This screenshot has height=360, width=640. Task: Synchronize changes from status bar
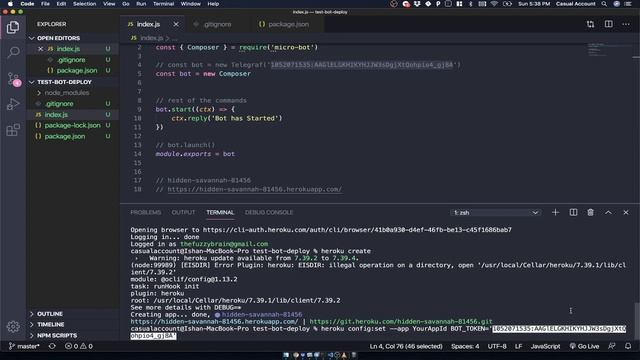tap(52, 346)
